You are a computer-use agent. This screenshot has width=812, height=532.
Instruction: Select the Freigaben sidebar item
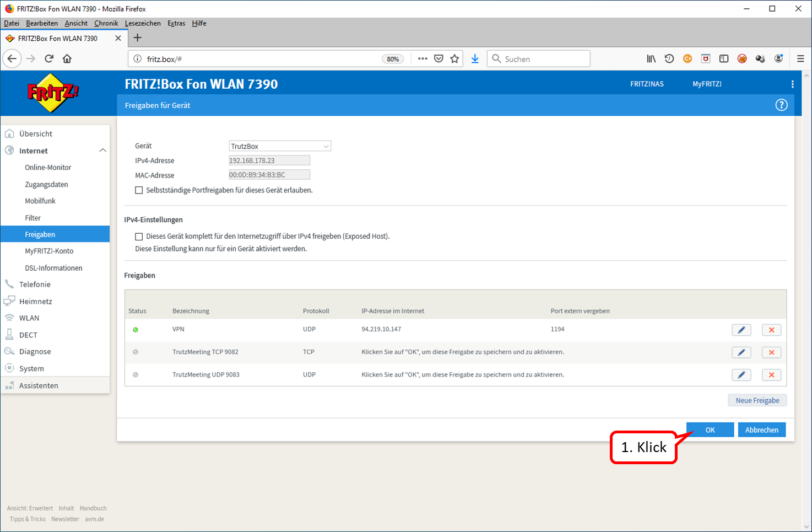55,234
